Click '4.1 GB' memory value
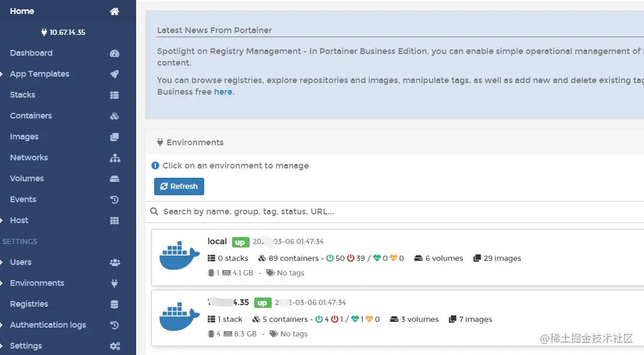This screenshot has height=355, width=644. [x=243, y=273]
